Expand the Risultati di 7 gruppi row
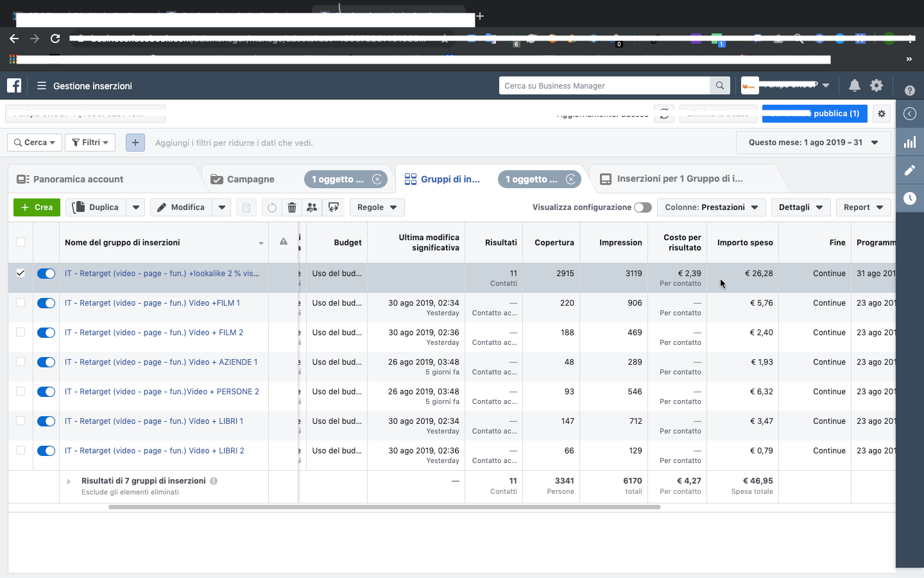This screenshot has width=924, height=578. click(x=69, y=481)
